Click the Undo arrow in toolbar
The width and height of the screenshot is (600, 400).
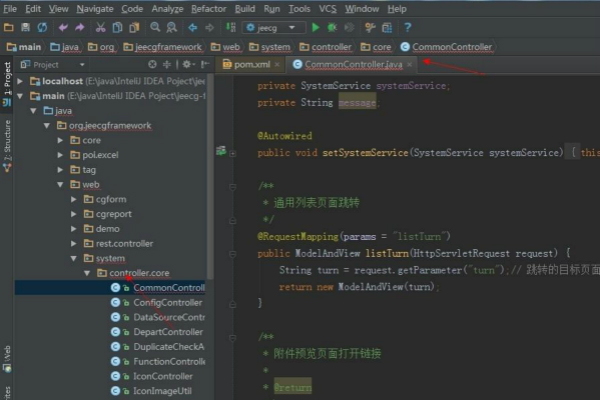click(x=63, y=28)
